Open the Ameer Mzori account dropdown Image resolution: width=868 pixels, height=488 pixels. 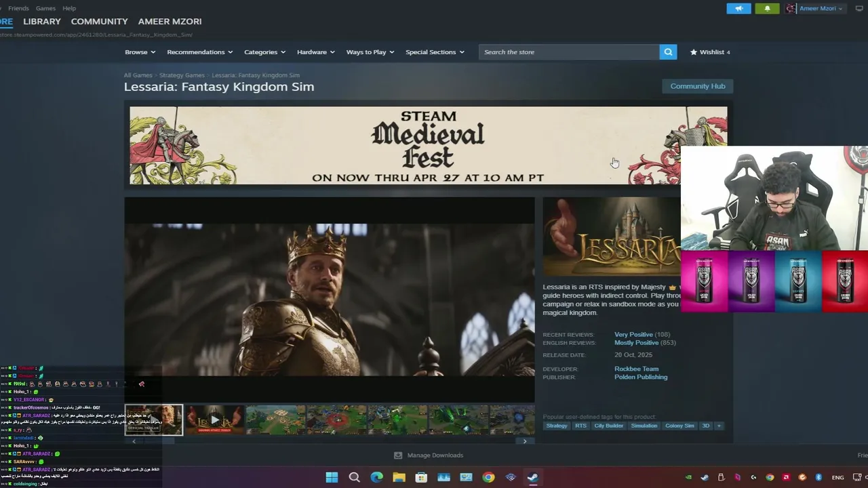[814, 8]
